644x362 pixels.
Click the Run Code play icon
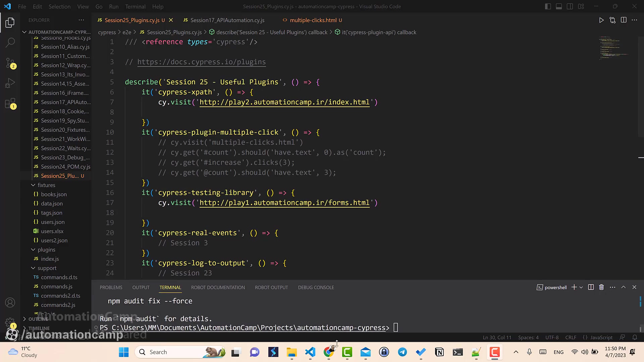[x=601, y=20]
